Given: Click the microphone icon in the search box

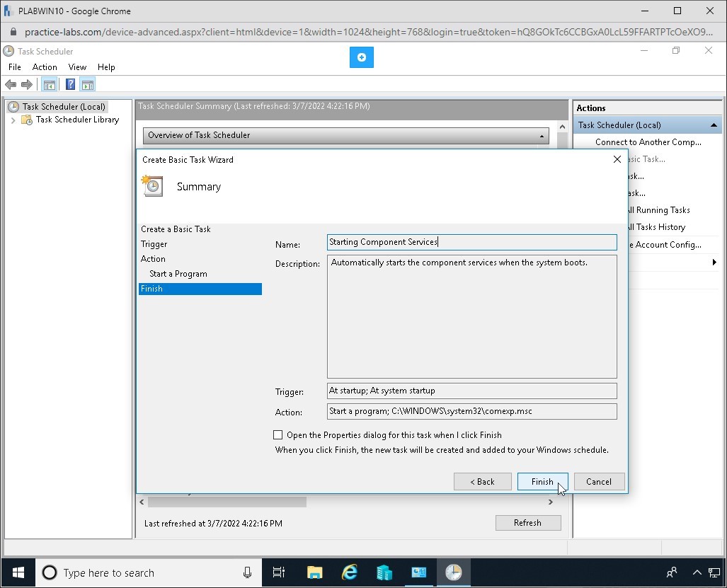Looking at the screenshot, I should 248,572.
